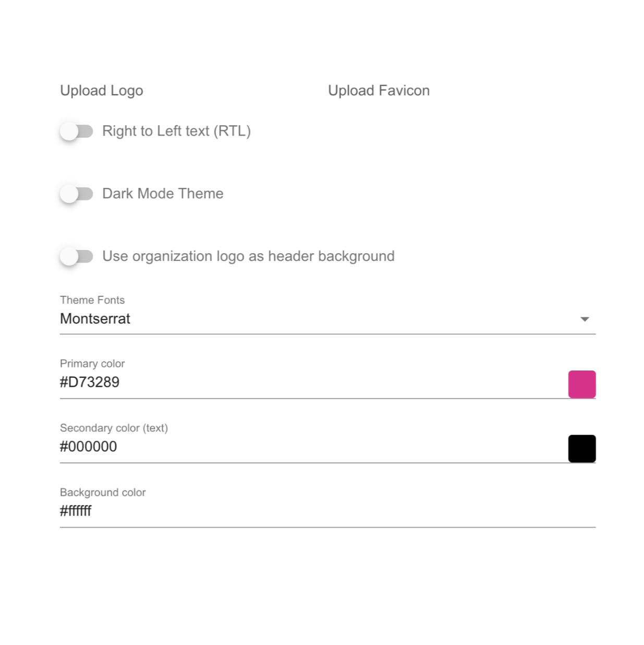Click the organization logo header background label
Screen dimensions: 644x645
248,256
